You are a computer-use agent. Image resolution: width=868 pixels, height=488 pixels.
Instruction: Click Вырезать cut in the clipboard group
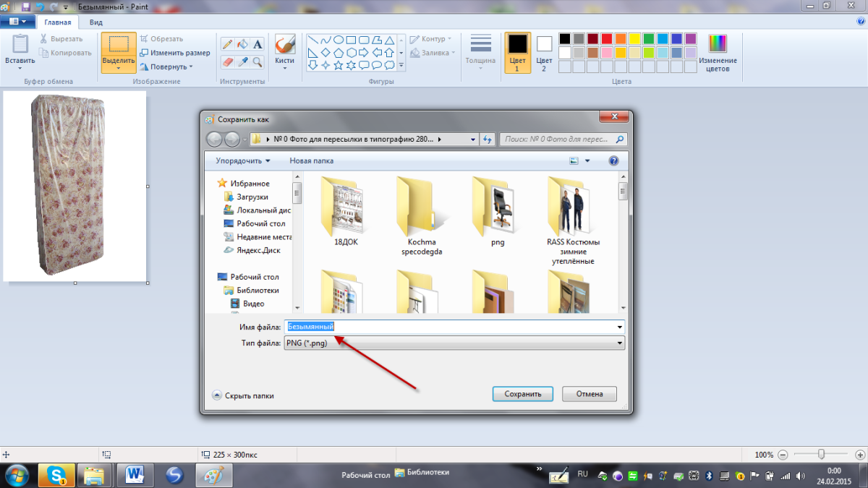[61, 39]
